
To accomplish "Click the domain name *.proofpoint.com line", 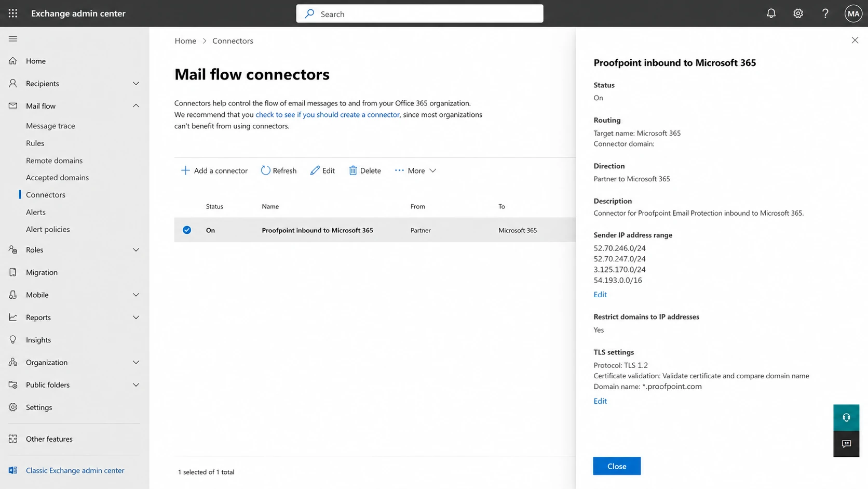I will [x=647, y=386].
